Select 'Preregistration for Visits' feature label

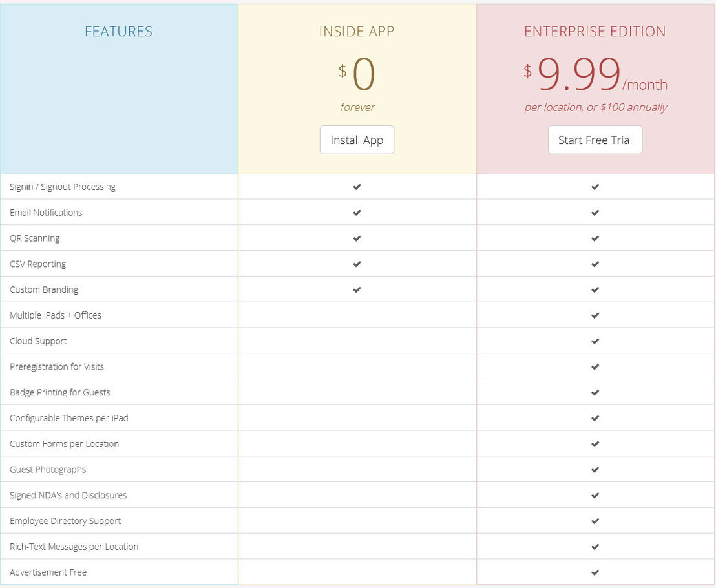coord(57,366)
